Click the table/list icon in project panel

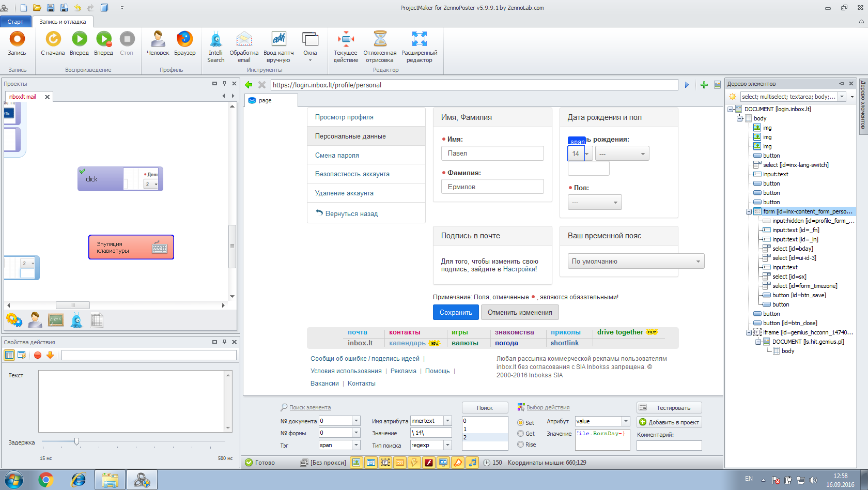pos(97,320)
